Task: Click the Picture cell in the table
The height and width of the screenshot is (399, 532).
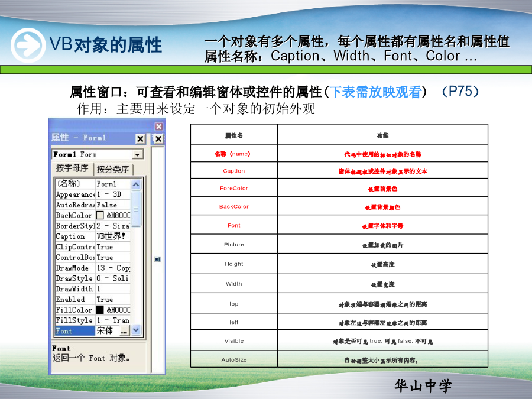Action: (x=233, y=245)
